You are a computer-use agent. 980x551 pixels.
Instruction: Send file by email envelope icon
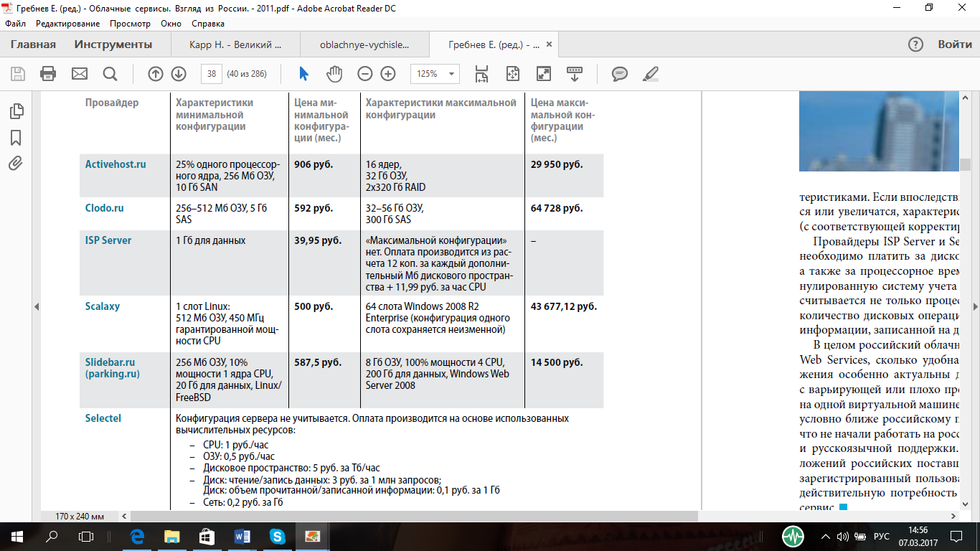click(79, 73)
